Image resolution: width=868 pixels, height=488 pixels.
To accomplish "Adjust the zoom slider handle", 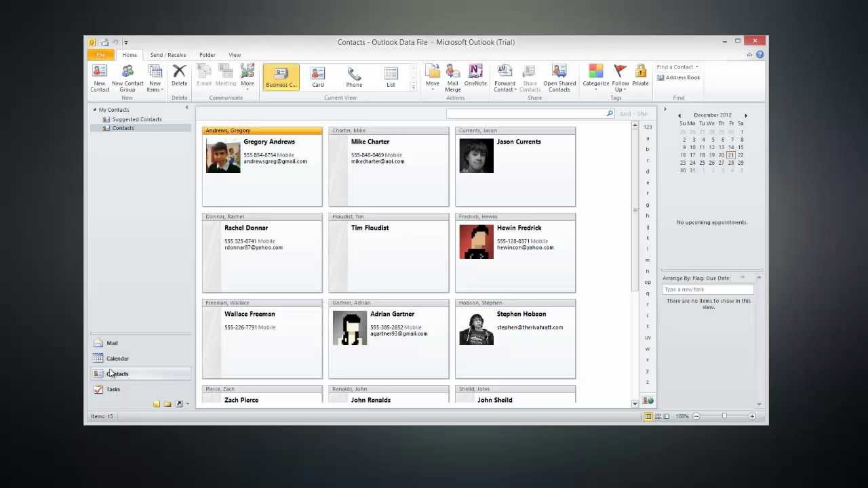I will [x=724, y=416].
